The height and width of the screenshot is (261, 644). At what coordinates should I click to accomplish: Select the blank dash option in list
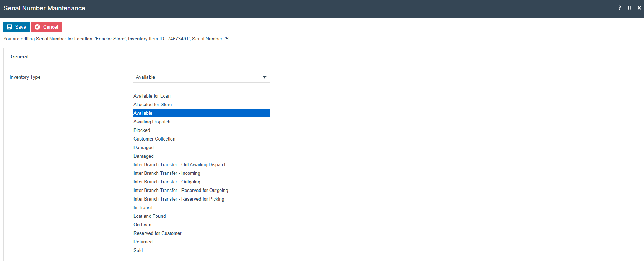click(x=201, y=88)
